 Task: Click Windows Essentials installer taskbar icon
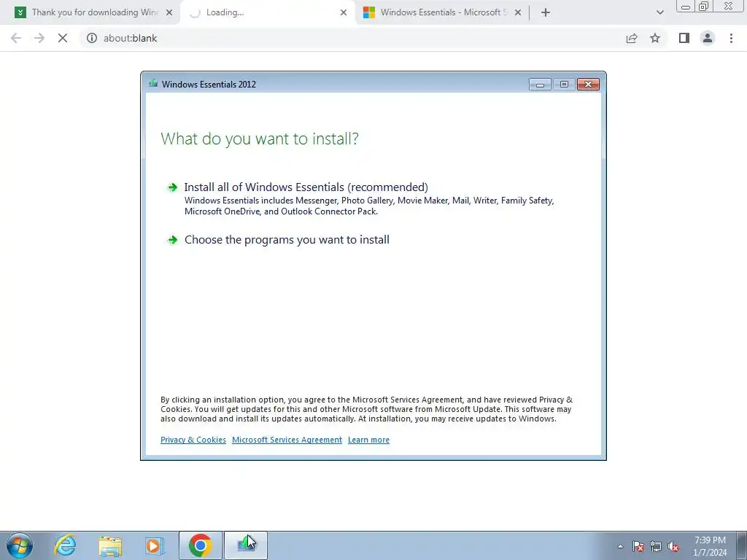click(x=246, y=545)
